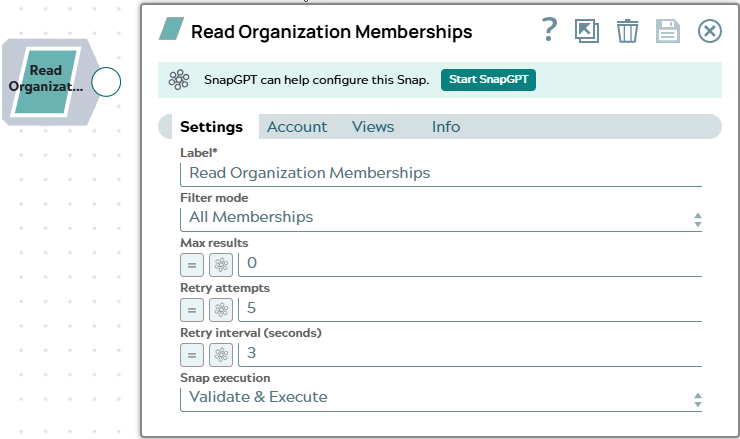Image resolution: width=740 pixels, height=439 pixels.
Task: Click the SnapGPT flower icon in banner
Action: tap(179, 80)
